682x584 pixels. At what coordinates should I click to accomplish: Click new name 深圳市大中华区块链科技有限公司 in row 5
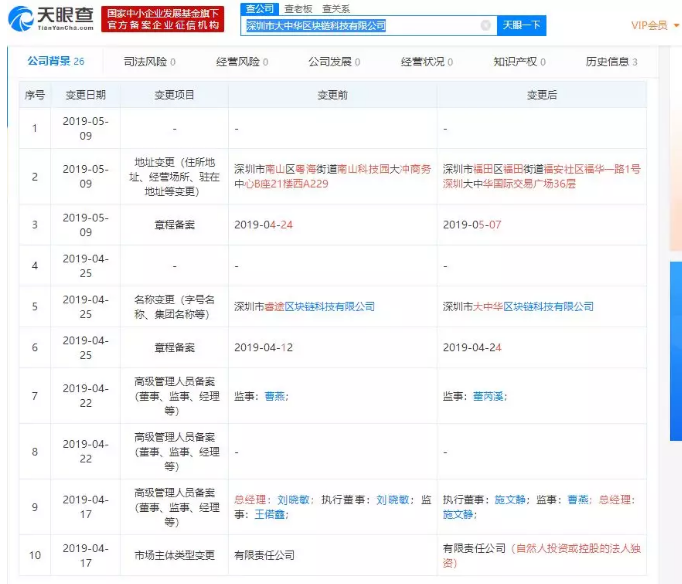pyautogui.click(x=518, y=307)
